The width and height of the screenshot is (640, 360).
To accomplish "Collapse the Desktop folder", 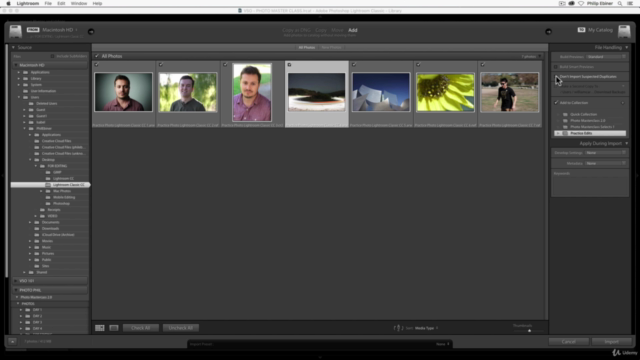I will pos(30,160).
